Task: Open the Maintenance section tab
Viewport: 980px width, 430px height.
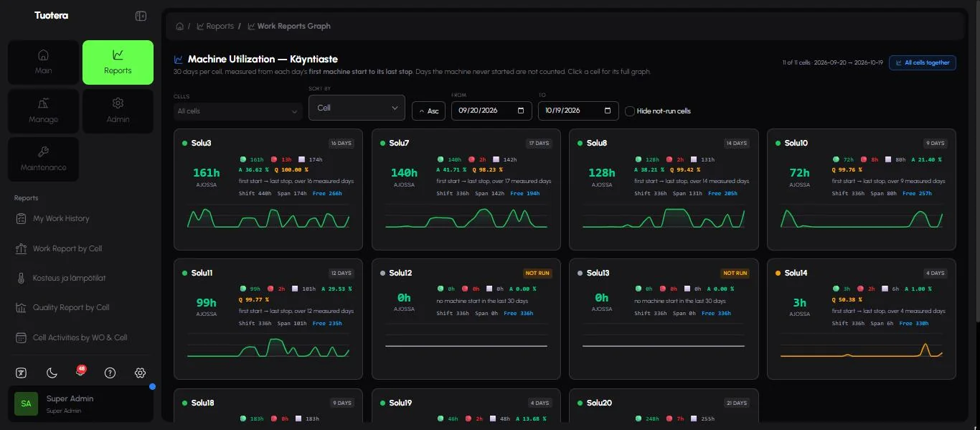Action: coord(43,159)
